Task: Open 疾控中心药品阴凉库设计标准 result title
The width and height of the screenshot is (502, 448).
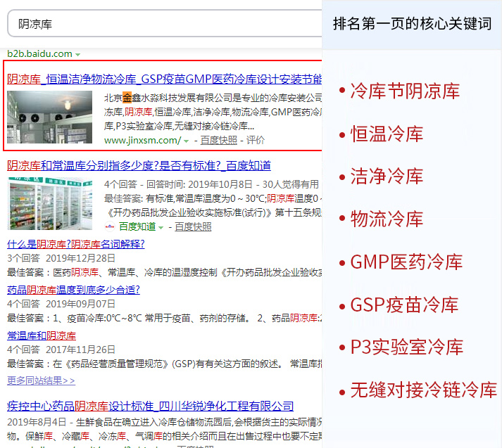Action: 150,406
